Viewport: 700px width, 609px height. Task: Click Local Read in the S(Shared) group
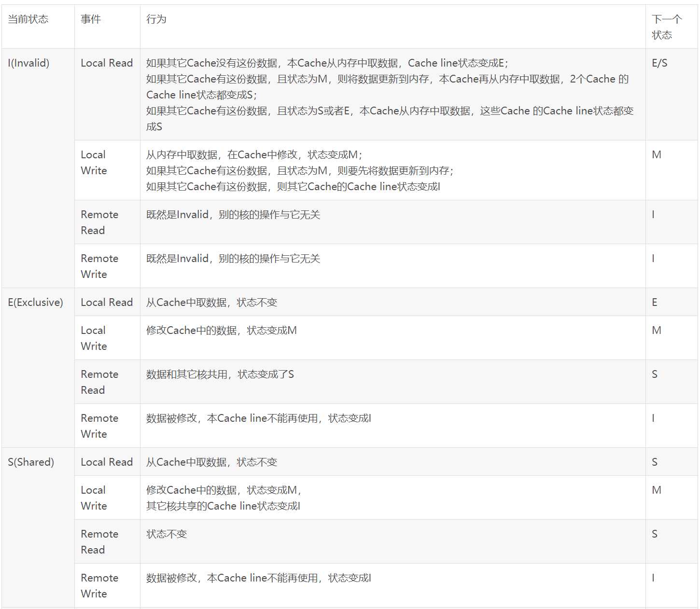(x=107, y=462)
